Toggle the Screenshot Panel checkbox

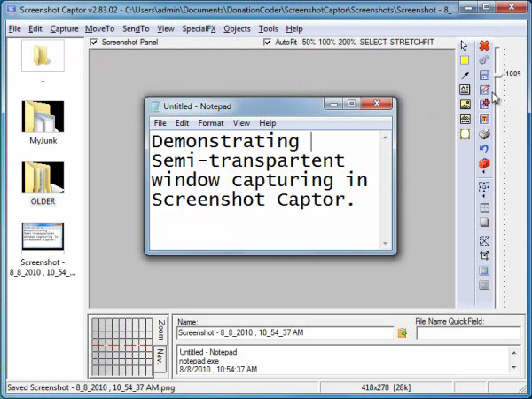coord(94,43)
